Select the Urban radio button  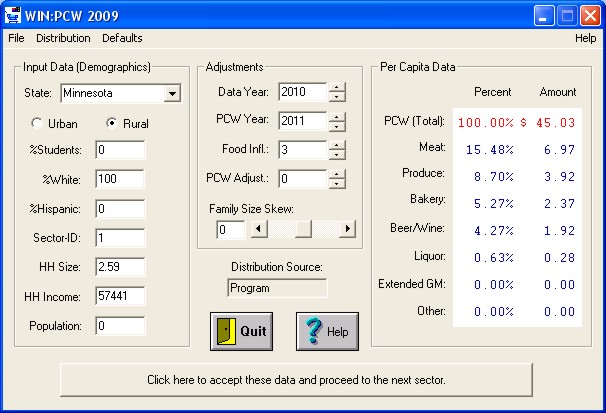pyautogui.click(x=38, y=123)
